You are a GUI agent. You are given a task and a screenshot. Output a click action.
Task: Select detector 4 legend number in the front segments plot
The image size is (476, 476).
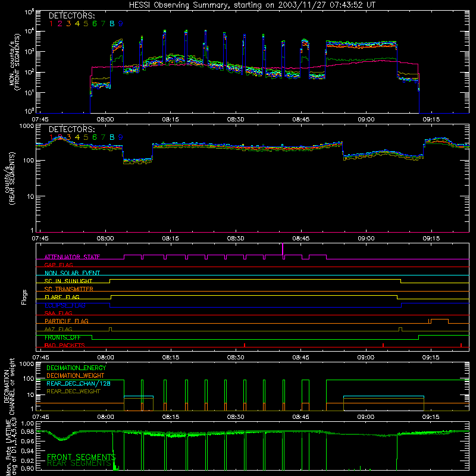coord(77,24)
